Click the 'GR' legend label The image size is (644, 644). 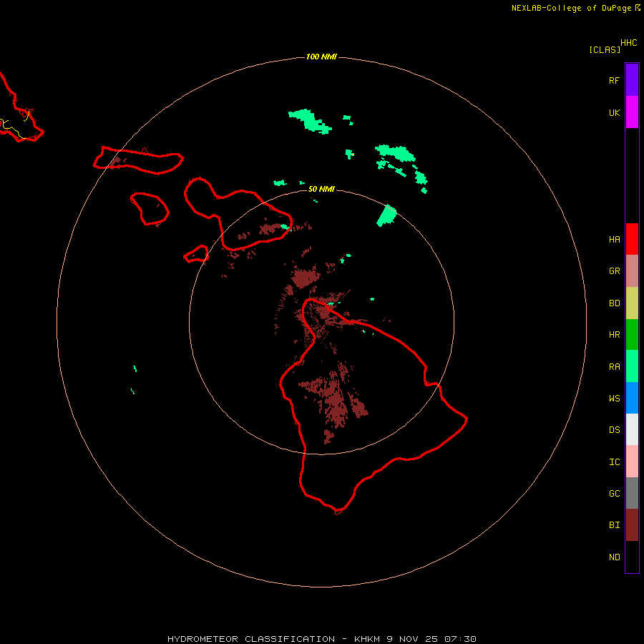pyautogui.click(x=614, y=270)
